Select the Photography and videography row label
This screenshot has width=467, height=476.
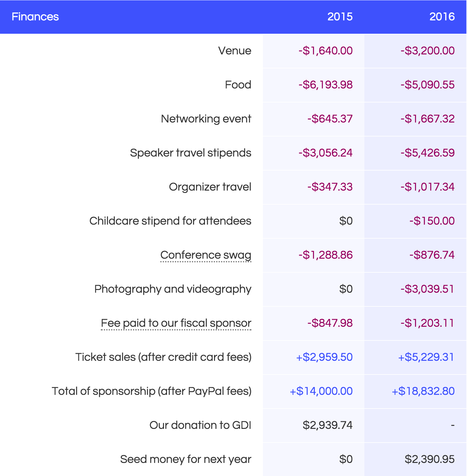pyautogui.click(x=173, y=289)
